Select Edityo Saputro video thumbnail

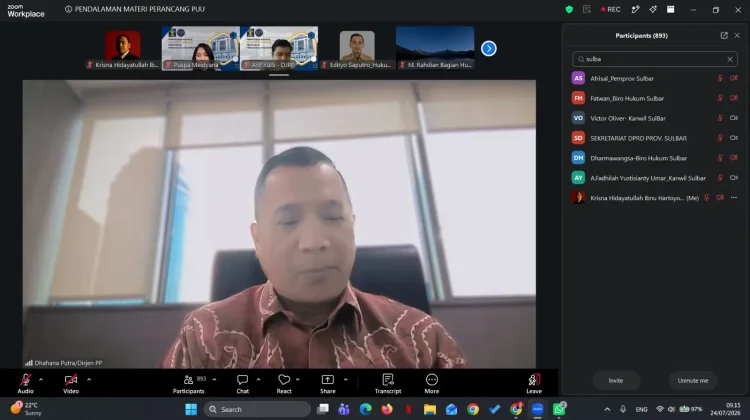[357, 48]
